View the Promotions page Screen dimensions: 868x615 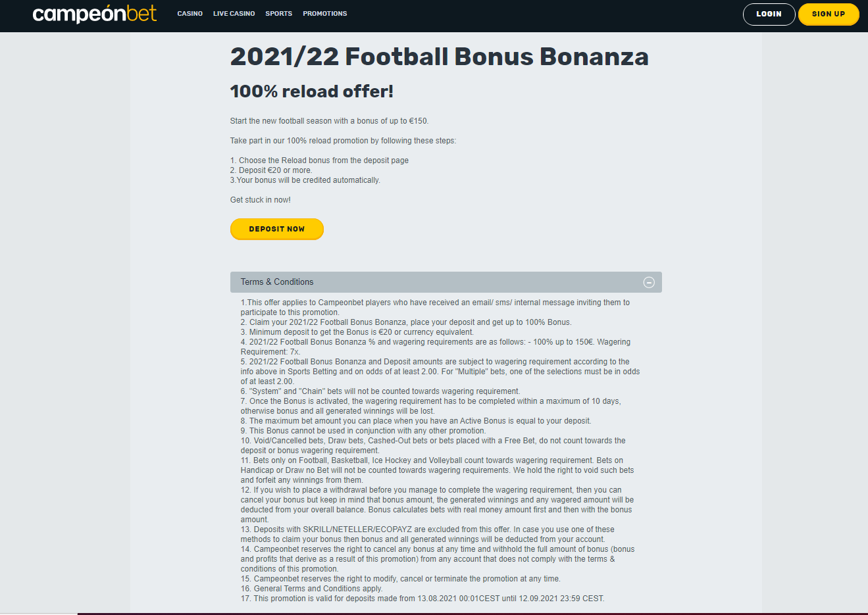(325, 14)
